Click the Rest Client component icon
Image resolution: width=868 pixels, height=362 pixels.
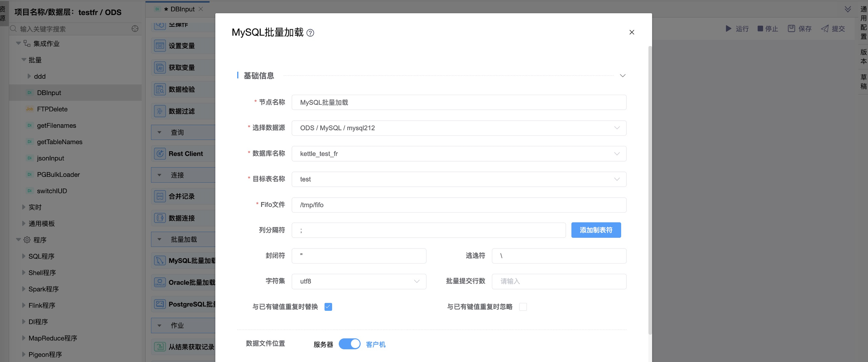pyautogui.click(x=160, y=154)
